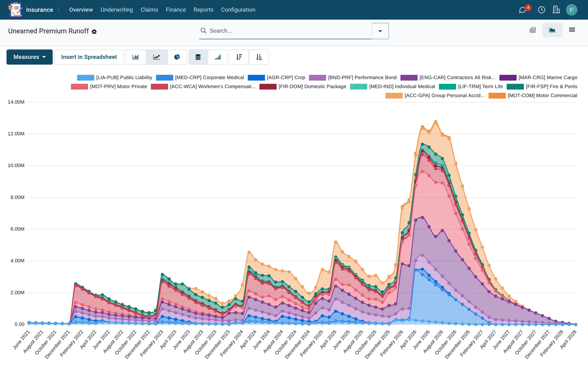The image size is (588, 368).
Task: Toggle the Term Life legend entry
Action: point(471,86)
